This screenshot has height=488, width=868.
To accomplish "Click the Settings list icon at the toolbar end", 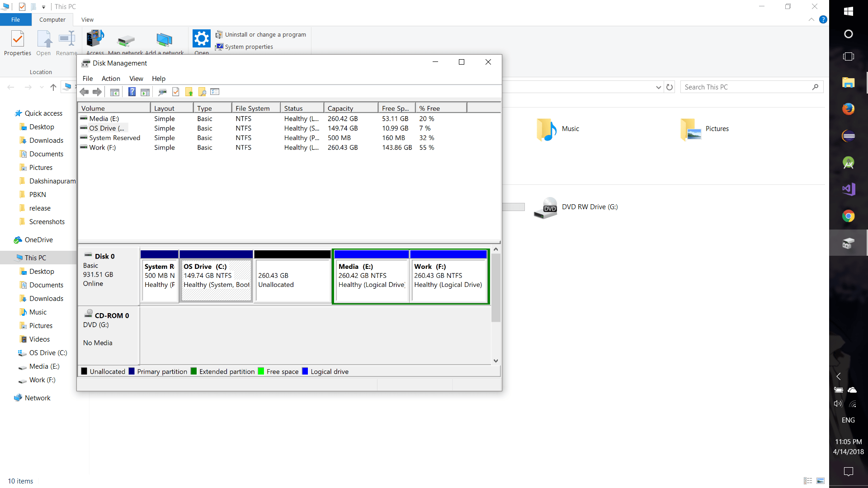I will click(x=215, y=92).
